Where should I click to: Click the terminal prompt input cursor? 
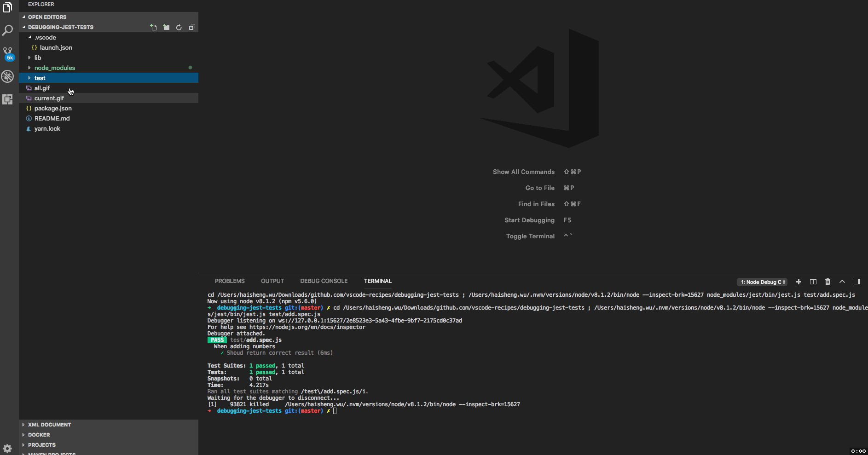[x=335, y=411]
